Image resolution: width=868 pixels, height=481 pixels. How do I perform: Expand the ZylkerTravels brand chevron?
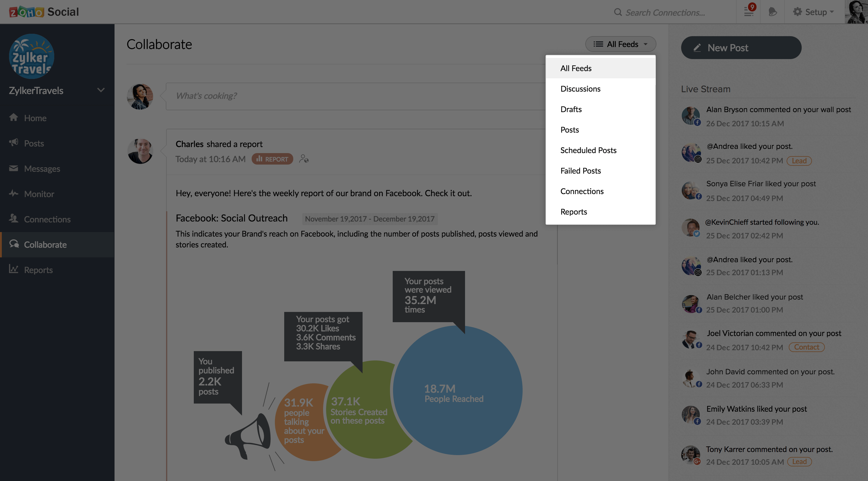click(101, 90)
